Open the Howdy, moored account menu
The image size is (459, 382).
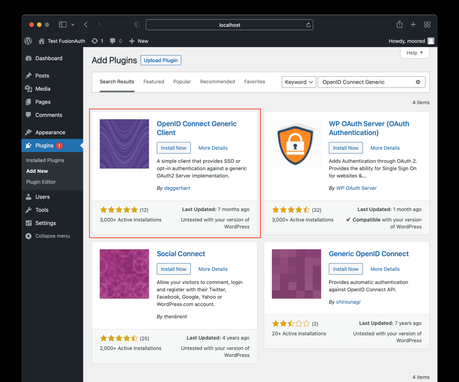tap(411, 41)
